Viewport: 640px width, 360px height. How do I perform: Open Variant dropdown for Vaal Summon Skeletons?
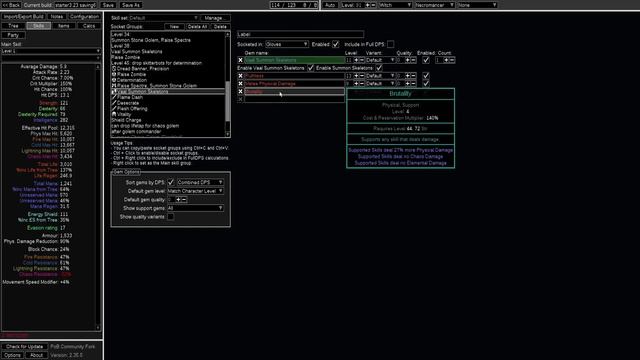[380, 60]
